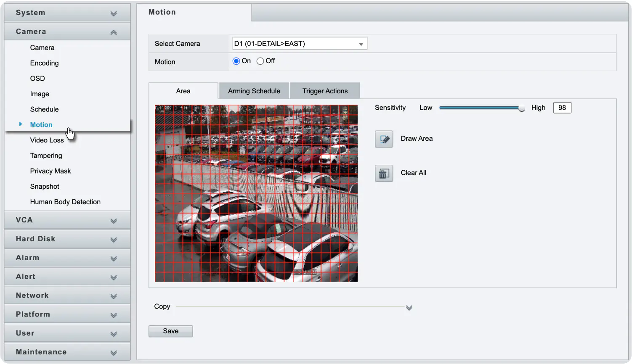
Task: Click the Hard Disk chevron icon
Action: point(114,240)
